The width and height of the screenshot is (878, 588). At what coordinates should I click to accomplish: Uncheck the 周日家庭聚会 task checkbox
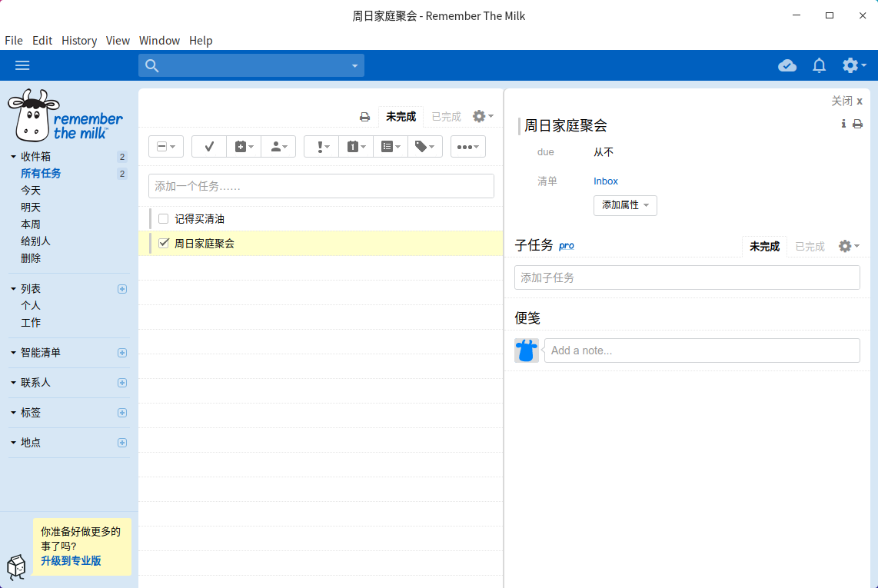tap(163, 244)
